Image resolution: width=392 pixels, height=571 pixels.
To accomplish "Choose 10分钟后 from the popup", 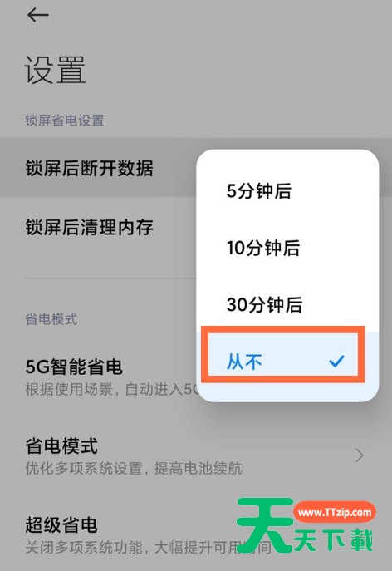I will point(287,248).
